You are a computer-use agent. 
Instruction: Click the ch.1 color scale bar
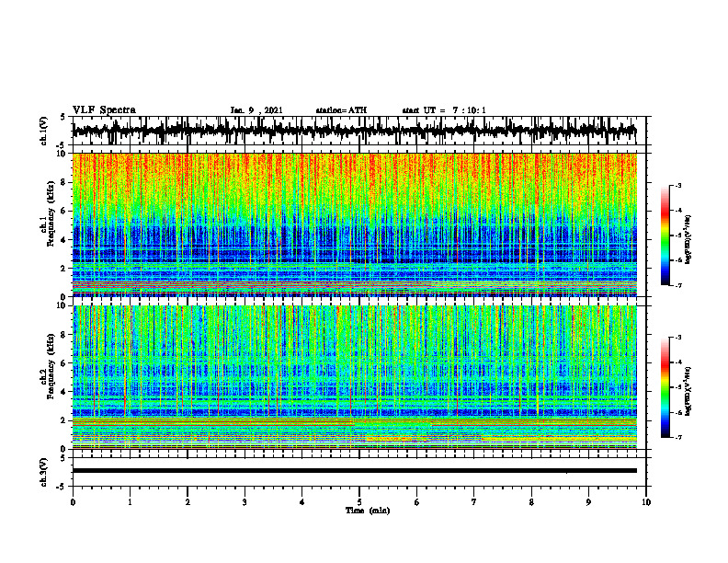[665, 236]
